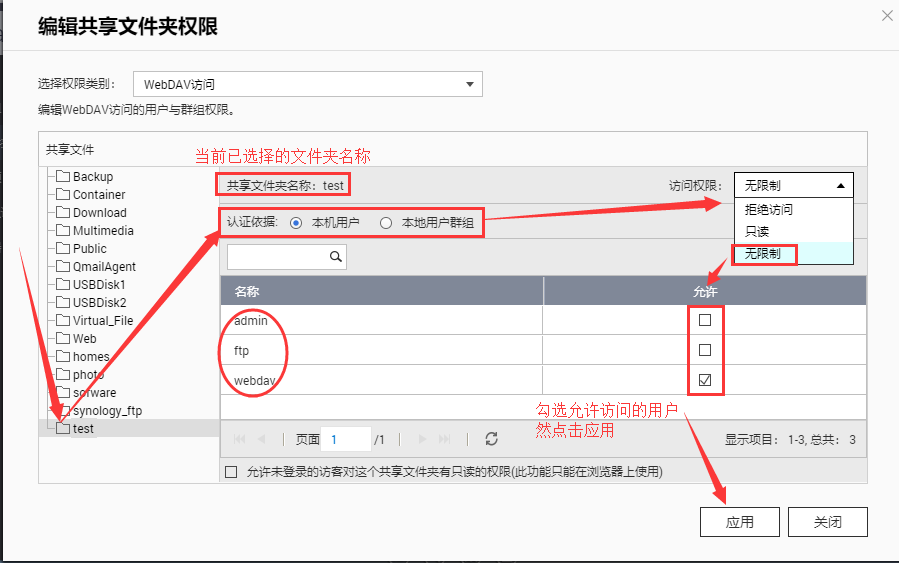The width and height of the screenshot is (899, 563).
Task: Click the page number input field
Action: 344,439
